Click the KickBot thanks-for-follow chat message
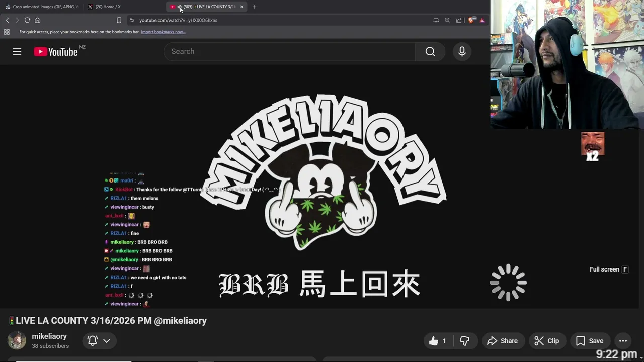 click(x=191, y=190)
